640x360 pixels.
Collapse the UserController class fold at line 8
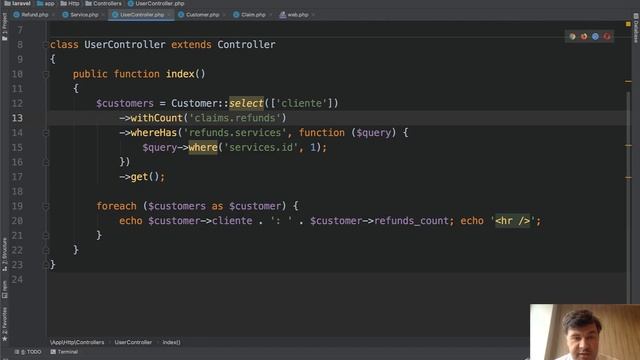point(46,45)
